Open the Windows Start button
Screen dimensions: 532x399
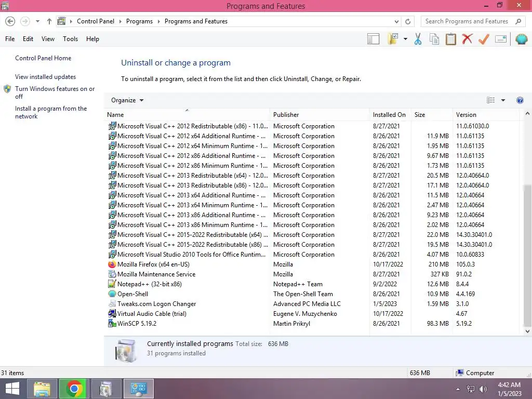(12, 389)
